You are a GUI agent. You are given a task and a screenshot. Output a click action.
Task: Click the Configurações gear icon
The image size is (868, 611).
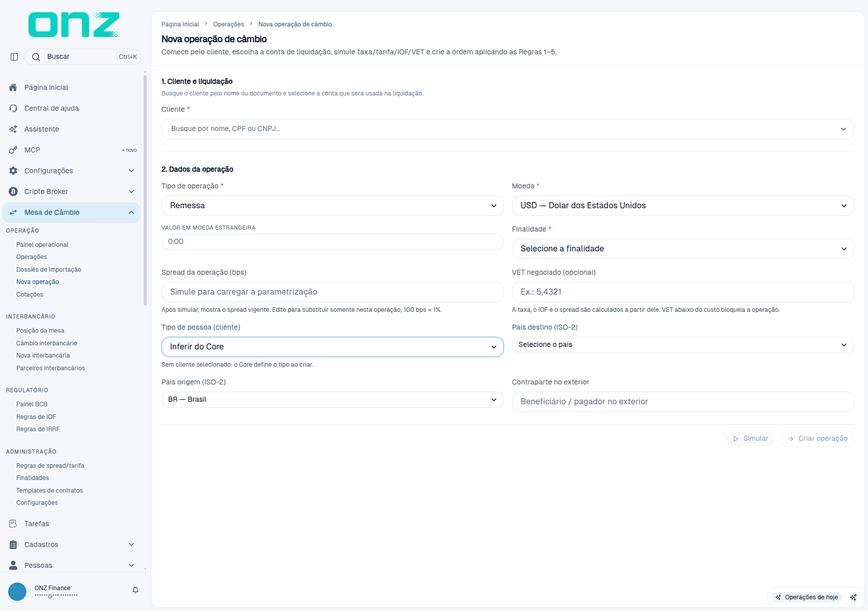pos(13,171)
